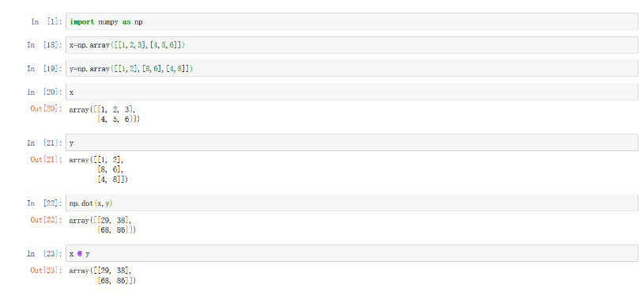Click the np.dot result array output
Image resolution: width=644 pixels, height=292 pixels.
pyautogui.click(x=102, y=225)
